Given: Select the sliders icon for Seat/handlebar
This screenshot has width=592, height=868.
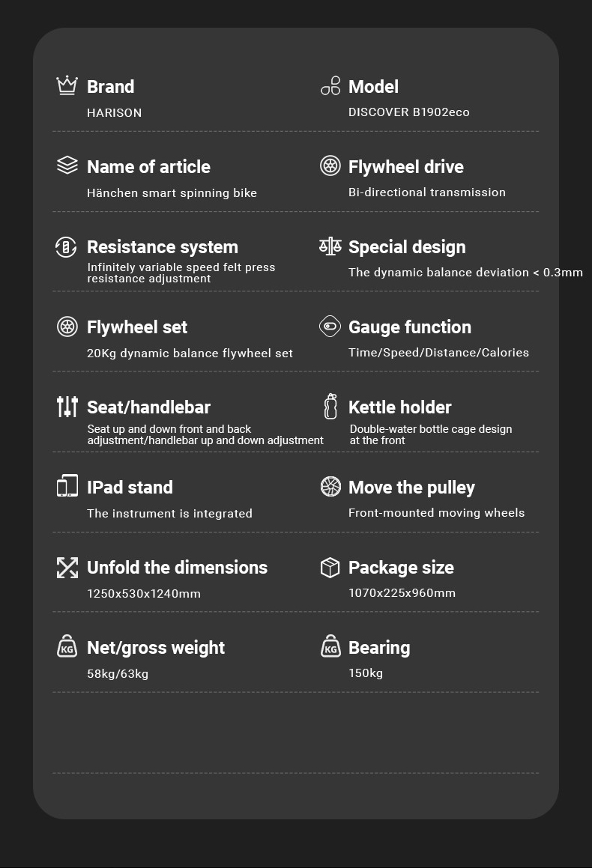Looking at the screenshot, I should [x=67, y=407].
